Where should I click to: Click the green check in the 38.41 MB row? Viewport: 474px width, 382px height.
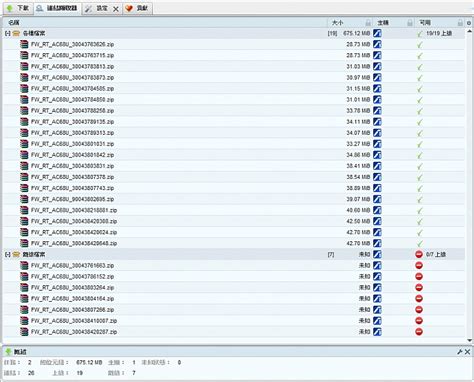[420, 166]
